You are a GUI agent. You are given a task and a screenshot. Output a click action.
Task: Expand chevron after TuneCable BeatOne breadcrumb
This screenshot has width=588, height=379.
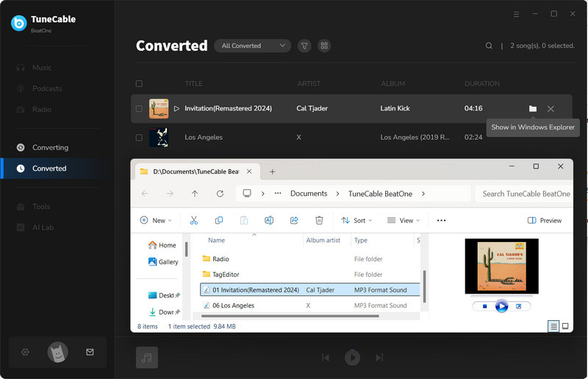(423, 194)
